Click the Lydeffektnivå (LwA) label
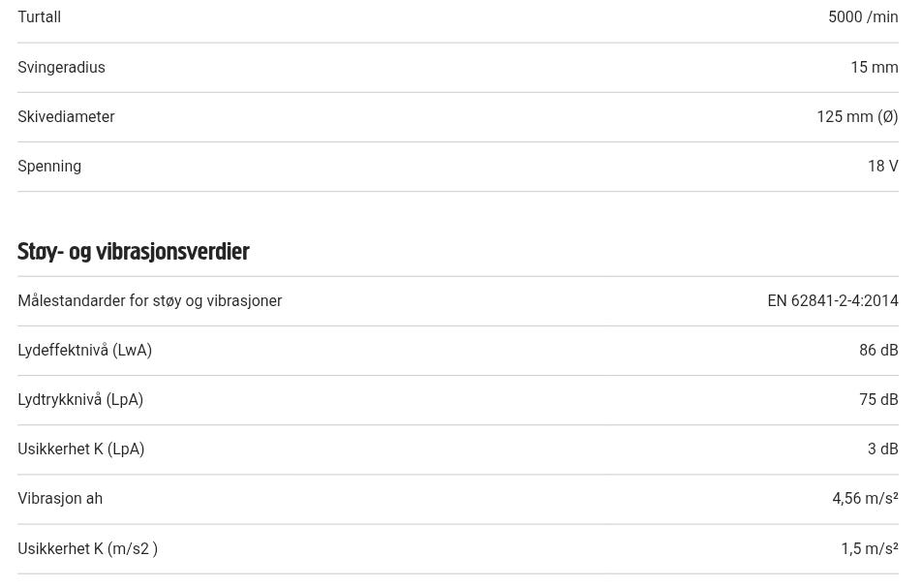922x588 pixels. (84, 351)
